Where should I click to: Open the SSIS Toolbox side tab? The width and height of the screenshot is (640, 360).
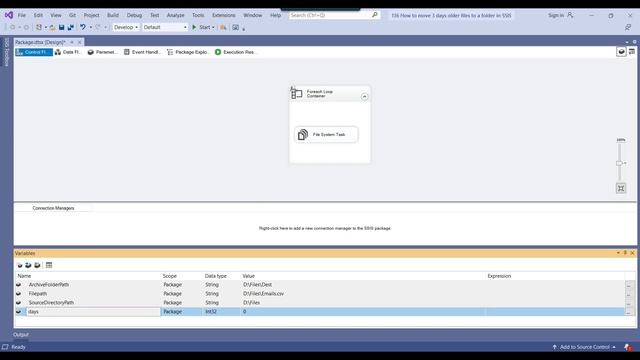7,52
